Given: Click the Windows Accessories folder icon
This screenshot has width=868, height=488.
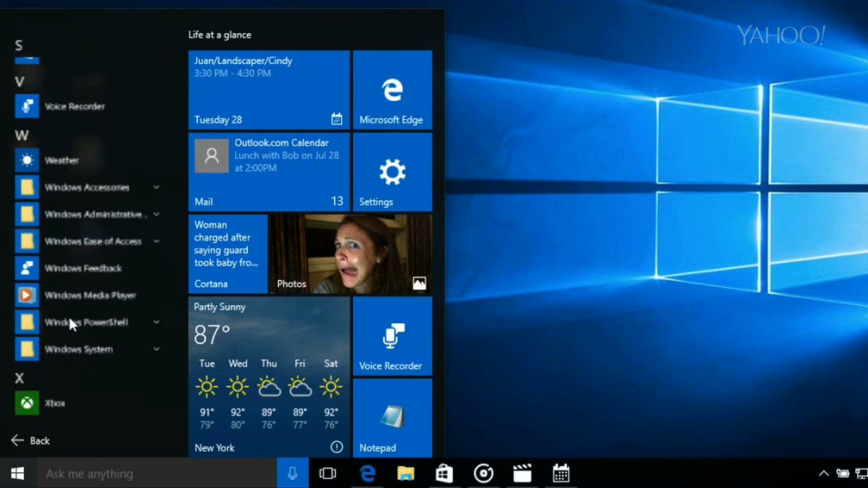Looking at the screenshot, I should (27, 187).
